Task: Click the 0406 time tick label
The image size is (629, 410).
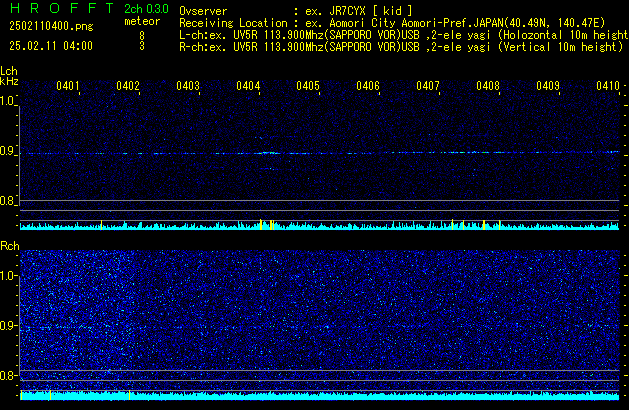Action: 368,86
